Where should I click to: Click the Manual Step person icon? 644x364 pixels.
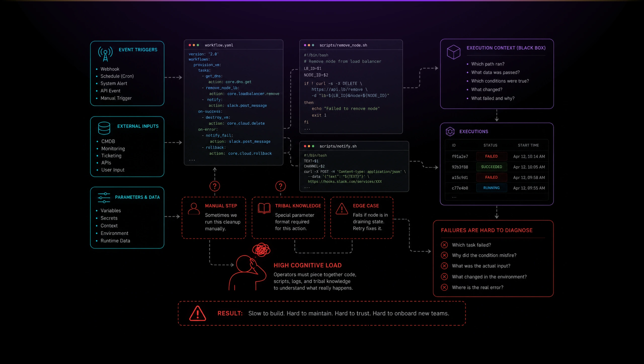point(194,209)
